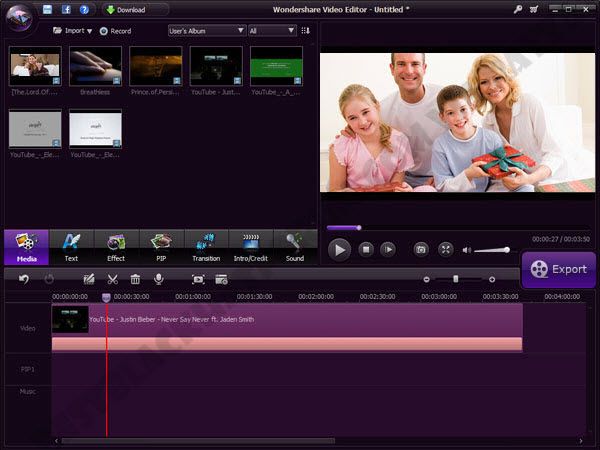
Task: Open the register key icon
Action: coord(518,9)
